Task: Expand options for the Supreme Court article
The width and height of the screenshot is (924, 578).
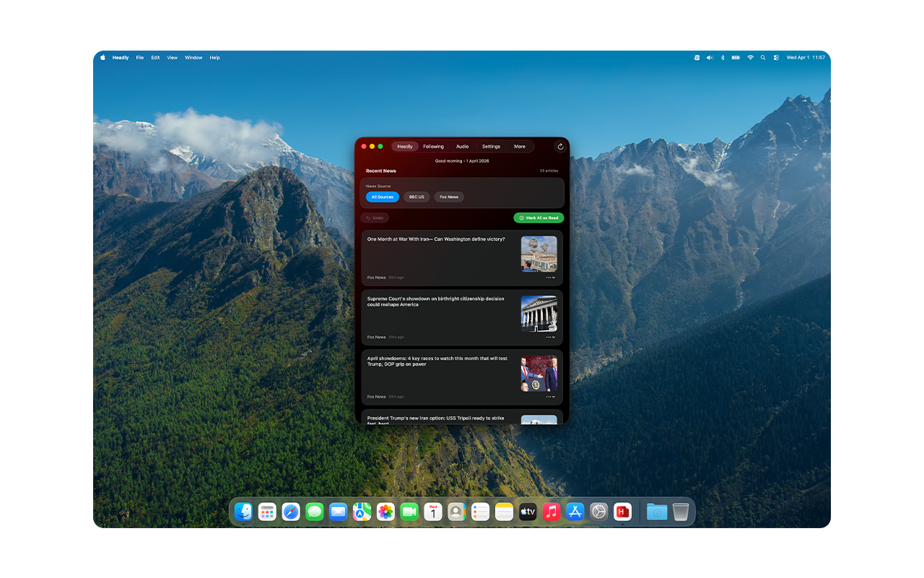Action: coord(551,337)
